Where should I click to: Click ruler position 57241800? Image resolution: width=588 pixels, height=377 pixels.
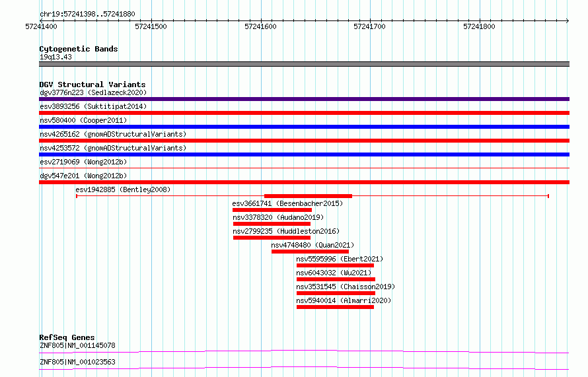click(x=479, y=26)
